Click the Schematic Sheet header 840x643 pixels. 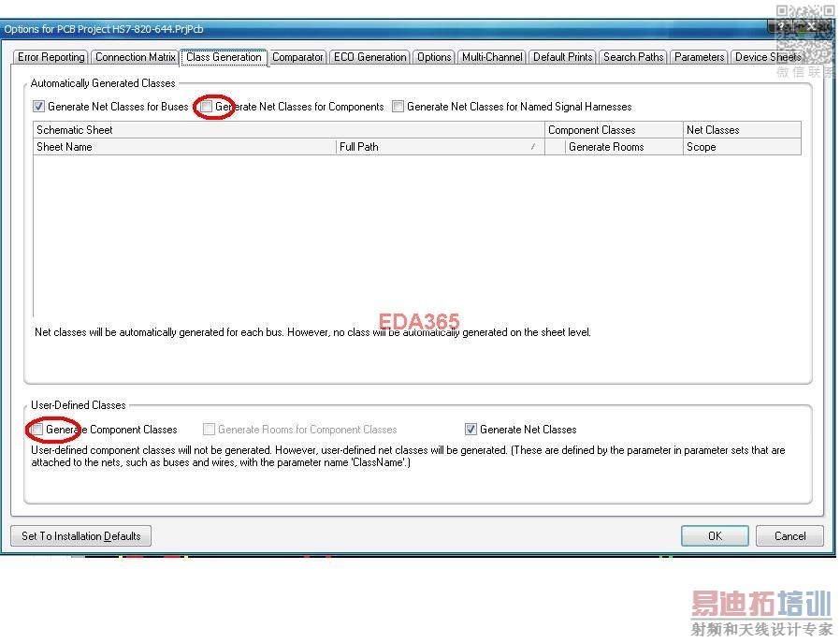click(289, 130)
